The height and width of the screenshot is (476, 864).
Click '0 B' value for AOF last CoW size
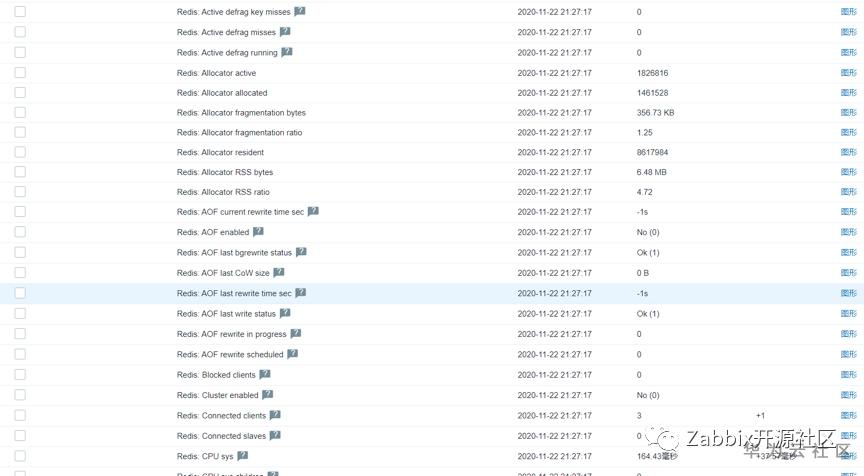point(642,273)
